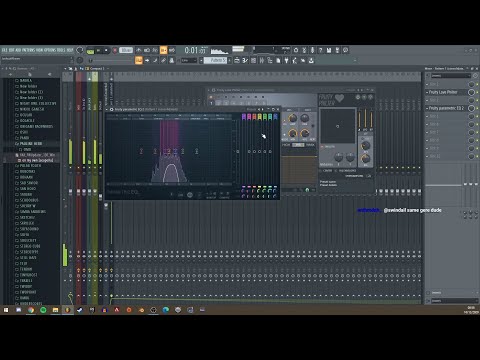This screenshot has height=360, width=480.
Task: Click the stamp toolbar icon
Action: [x=172, y=60]
